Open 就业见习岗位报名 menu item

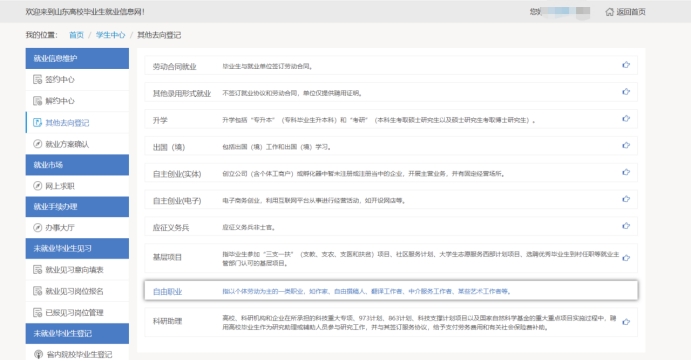pyautogui.click(x=74, y=291)
